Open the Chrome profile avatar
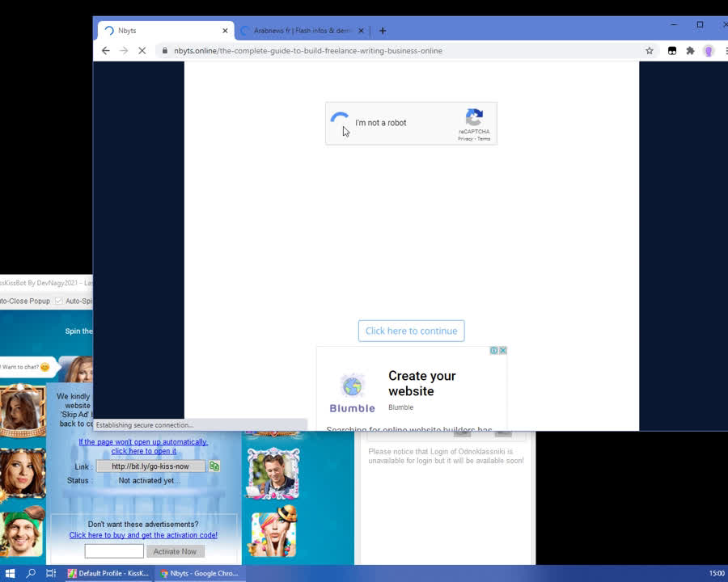 (709, 50)
